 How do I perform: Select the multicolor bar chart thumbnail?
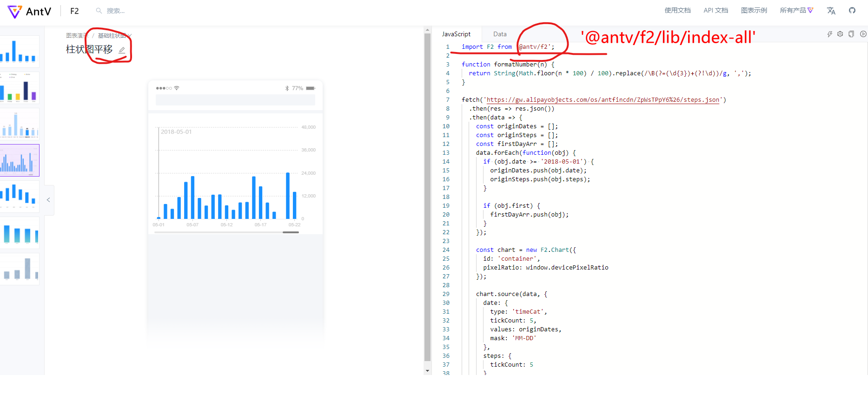point(20,88)
